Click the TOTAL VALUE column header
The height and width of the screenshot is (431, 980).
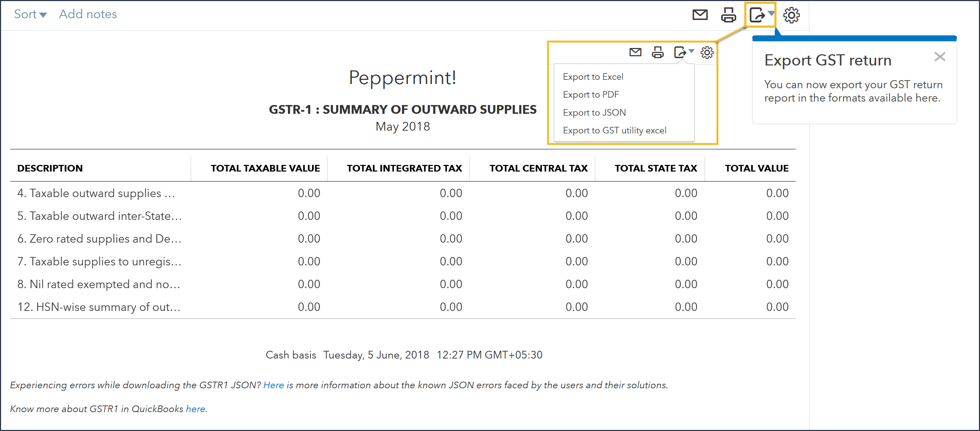point(756,168)
